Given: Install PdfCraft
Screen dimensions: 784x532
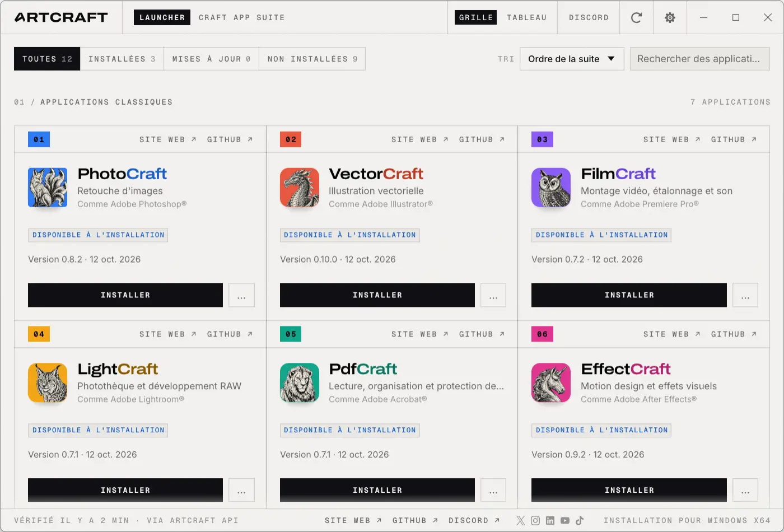Looking at the screenshot, I should [x=377, y=490].
